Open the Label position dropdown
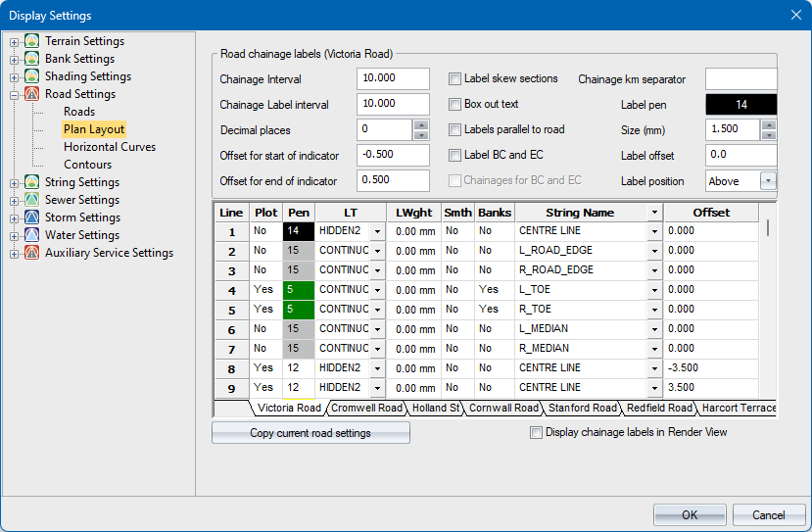Viewport: 812px width, 532px height. coord(768,180)
